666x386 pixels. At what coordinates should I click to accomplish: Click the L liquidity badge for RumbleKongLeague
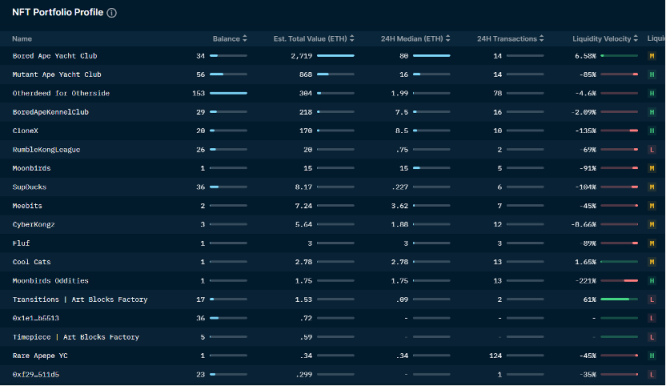point(652,149)
